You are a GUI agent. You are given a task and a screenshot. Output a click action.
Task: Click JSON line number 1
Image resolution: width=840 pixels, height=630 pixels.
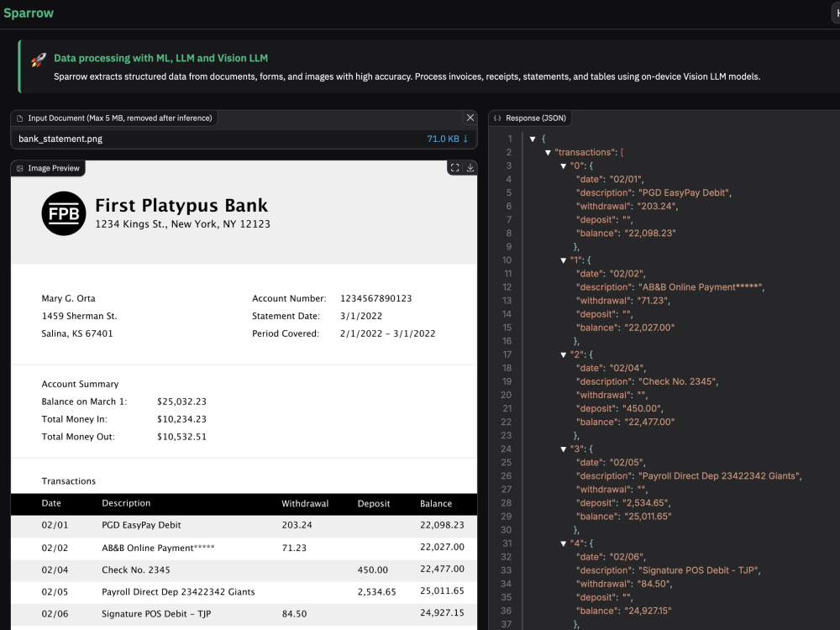click(510, 139)
